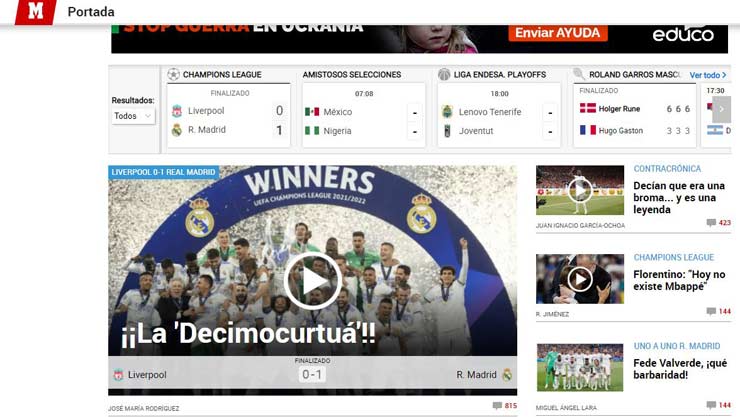Image resolution: width=740 pixels, height=417 pixels.
Task: Click the Liverpool crest under main photo
Action: point(118,375)
